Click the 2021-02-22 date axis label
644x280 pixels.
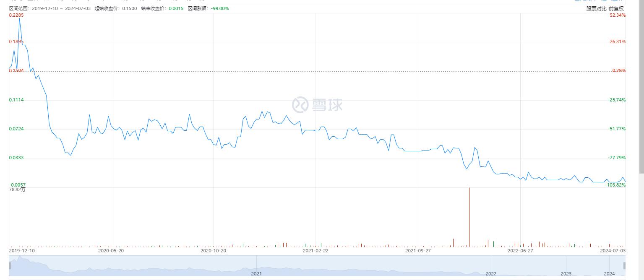coord(315,251)
